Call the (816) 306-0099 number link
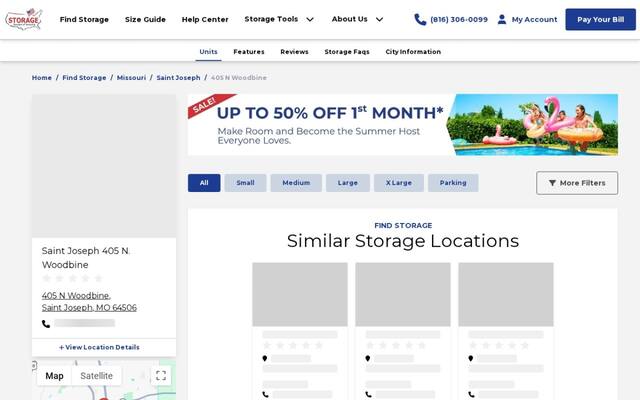 tap(459, 19)
